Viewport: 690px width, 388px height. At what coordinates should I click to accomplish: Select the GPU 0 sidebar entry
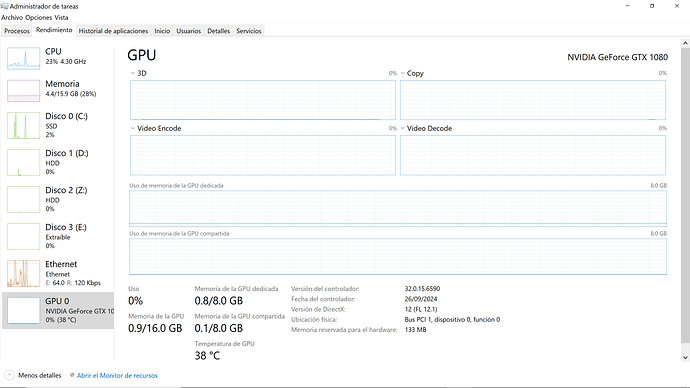[x=58, y=310]
